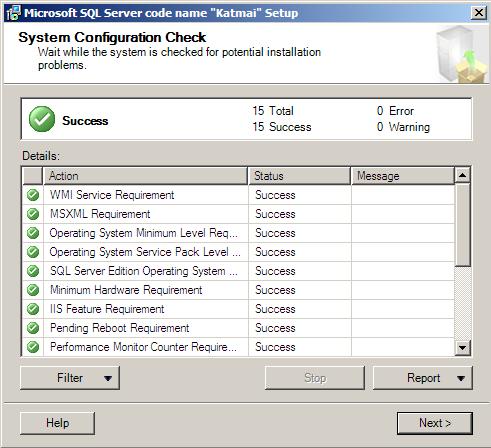Close the Katmai Setup window

479,13
